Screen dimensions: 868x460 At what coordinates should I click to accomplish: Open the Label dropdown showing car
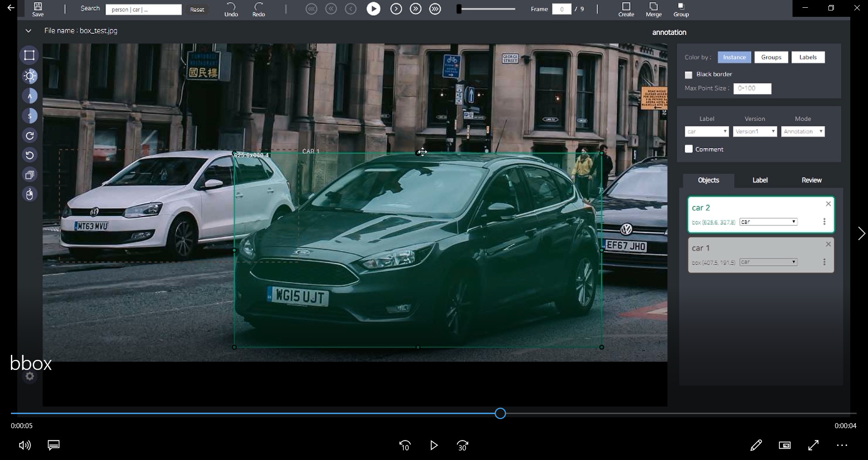[707, 131]
